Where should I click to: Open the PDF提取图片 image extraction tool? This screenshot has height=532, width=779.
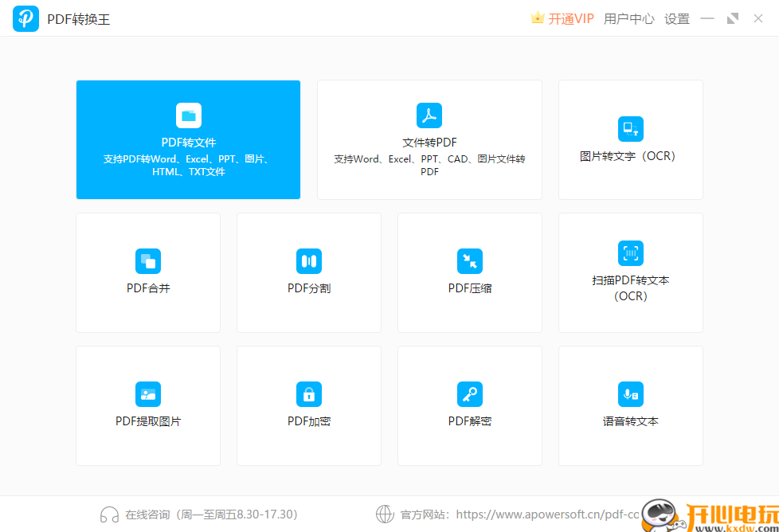147,393
